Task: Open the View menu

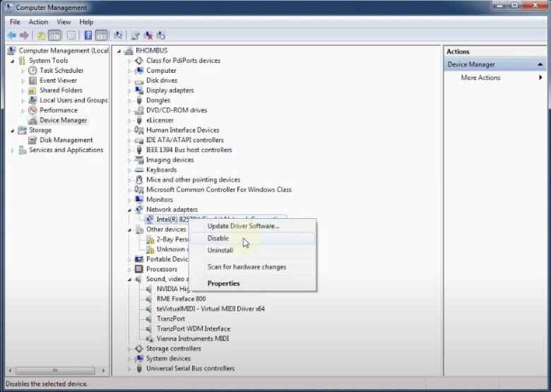Action: (x=64, y=22)
